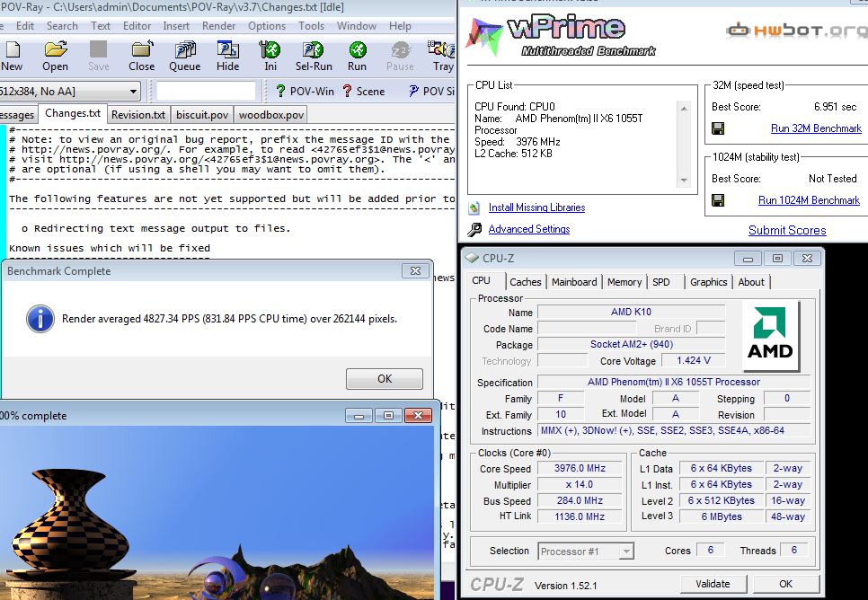The height and width of the screenshot is (600, 868).
Task: Open the Caches tab in CPU-Z
Action: click(x=526, y=282)
